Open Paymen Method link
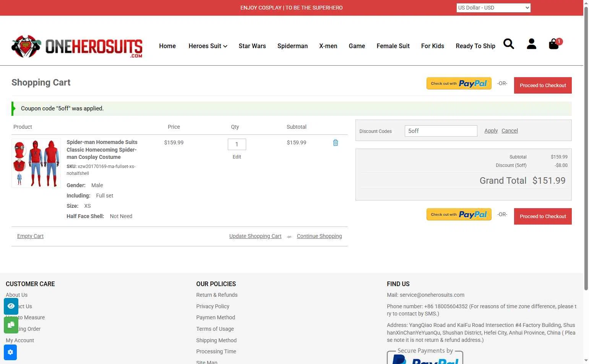Image resolution: width=589 pixels, height=364 pixels. [x=216, y=317]
